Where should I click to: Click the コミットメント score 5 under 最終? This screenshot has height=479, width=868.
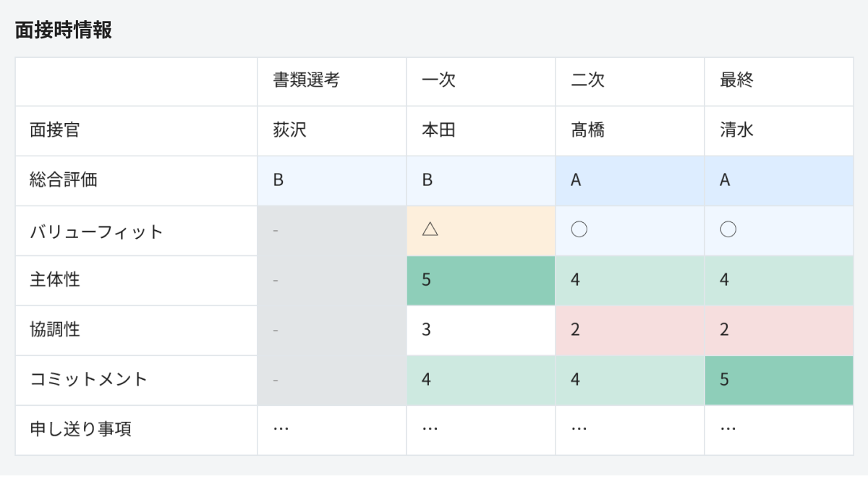725,379
